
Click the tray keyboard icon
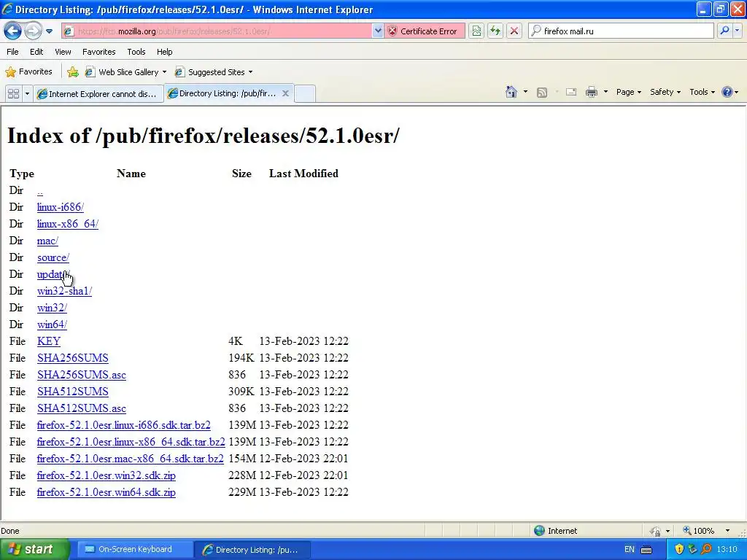pos(646,550)
